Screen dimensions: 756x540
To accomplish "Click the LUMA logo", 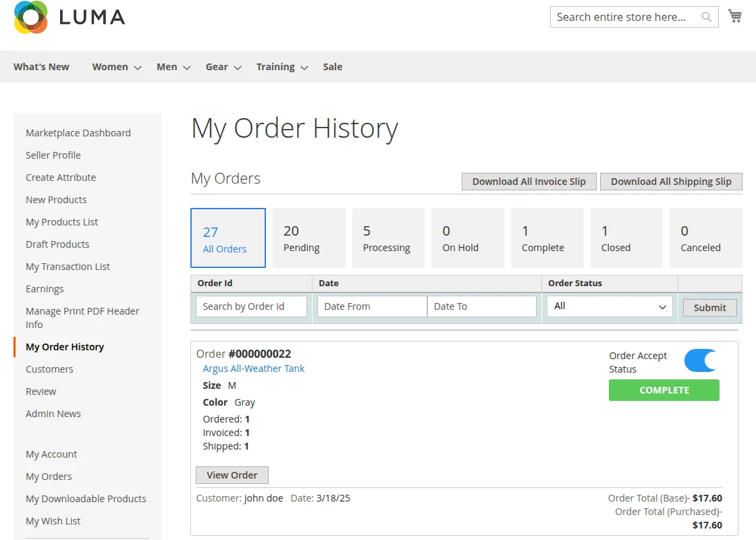I will coord(67,17).
